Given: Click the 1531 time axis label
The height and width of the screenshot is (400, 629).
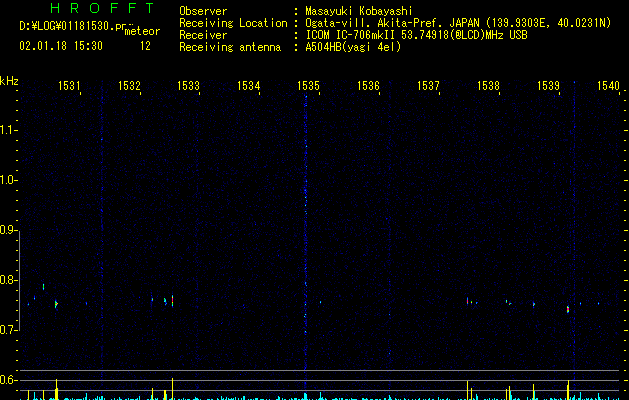Looking at the screenshot, I should point(69,86).
